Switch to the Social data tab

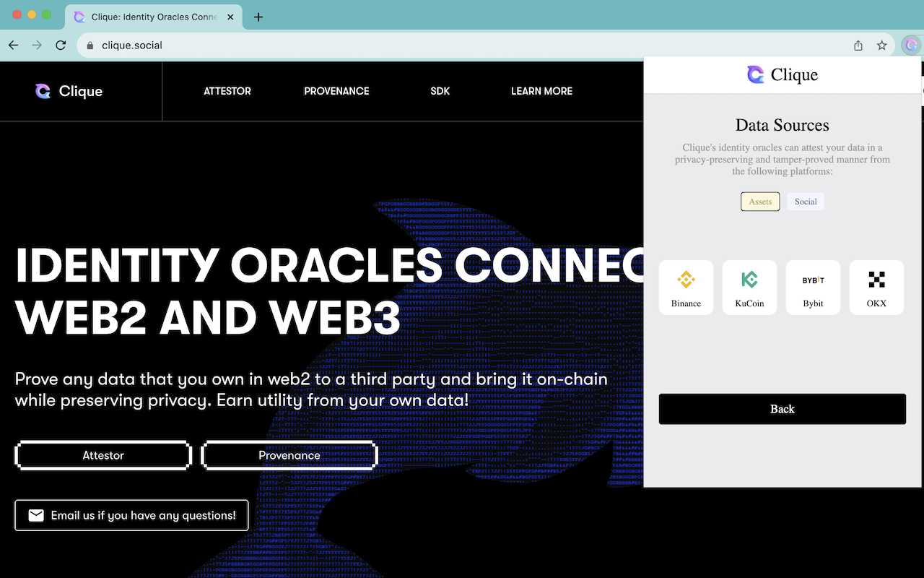point(805,202)
